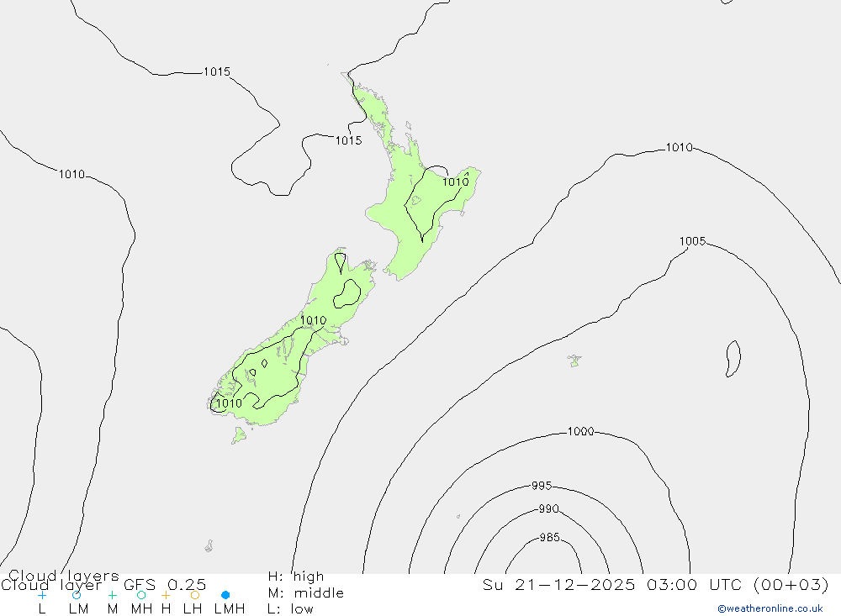
Task: Click the 'M: middle' legend text
Action: point(306,593)
